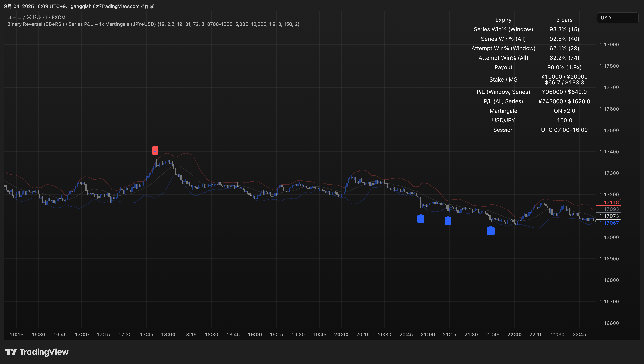Click the first blue buy marker near 21:00
The height and width of the screenshot is (364, 644).
[421, 219]
